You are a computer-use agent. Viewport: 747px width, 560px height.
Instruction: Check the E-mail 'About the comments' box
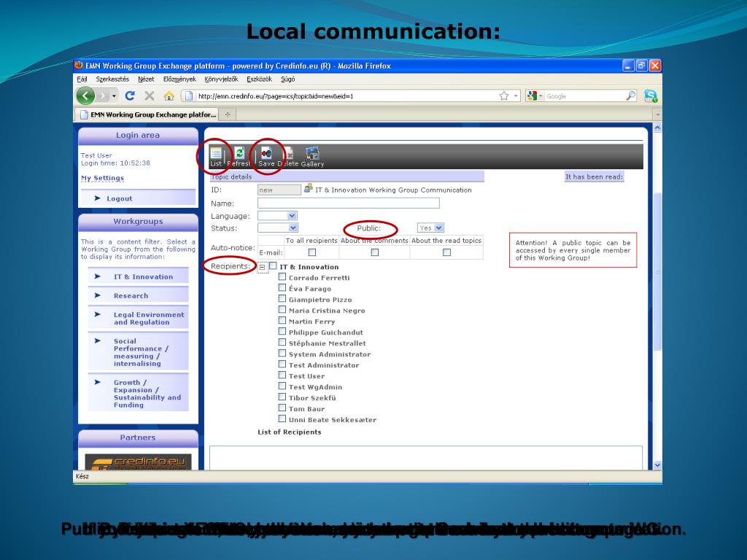(375, 252)
